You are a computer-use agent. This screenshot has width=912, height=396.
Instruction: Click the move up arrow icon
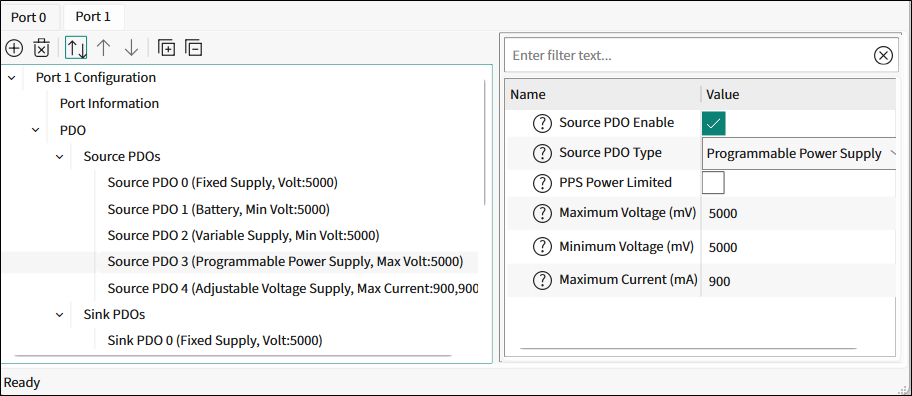pyautogui.click(x=103, y=48)
